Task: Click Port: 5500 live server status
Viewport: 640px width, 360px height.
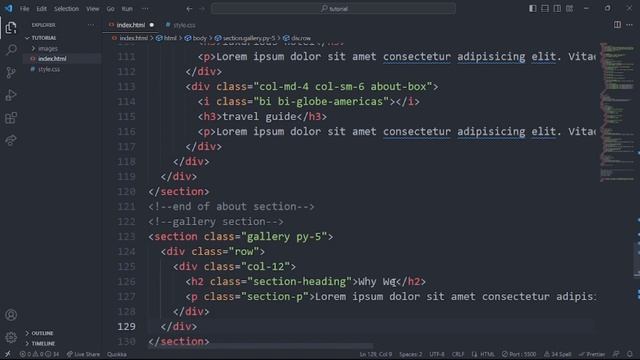Action: tap(519, 354)
